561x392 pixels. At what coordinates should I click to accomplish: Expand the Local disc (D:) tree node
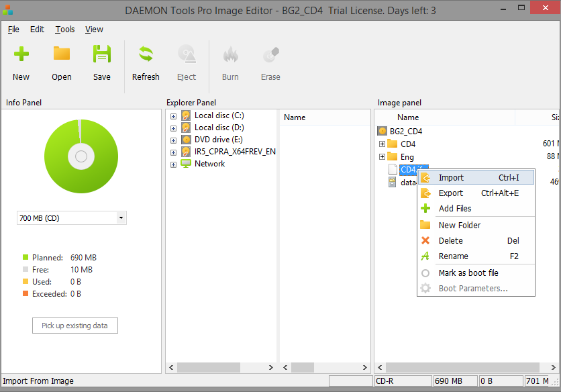174,128
